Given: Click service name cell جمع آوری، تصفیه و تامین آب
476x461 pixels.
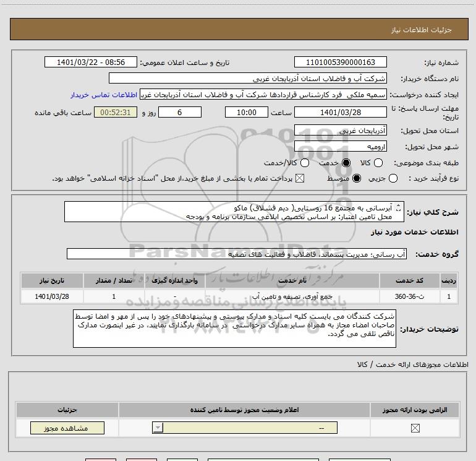Looking at the screenshot, I should click(x=292, y=296).
